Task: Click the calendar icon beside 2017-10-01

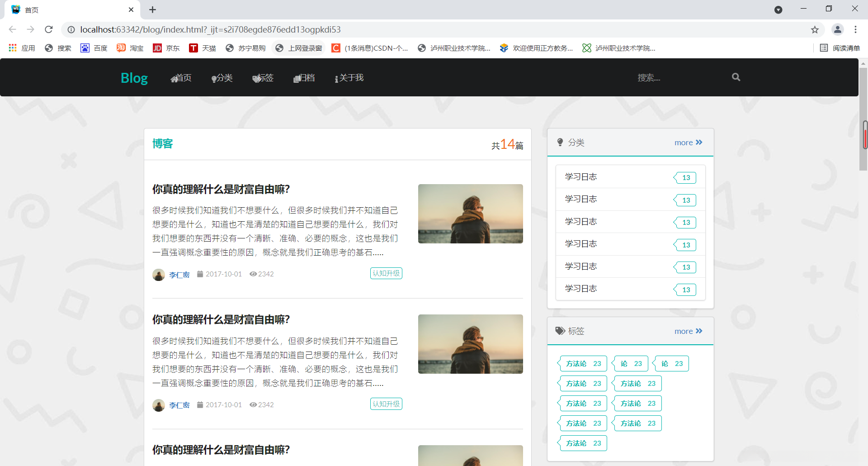Action: tap(200, 274)
